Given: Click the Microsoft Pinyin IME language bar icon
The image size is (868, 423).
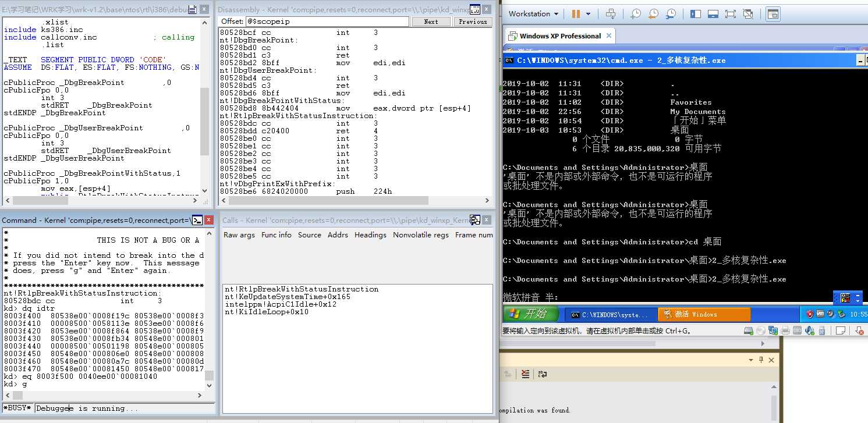Looking at the screenshot, I should coord(845,297).
